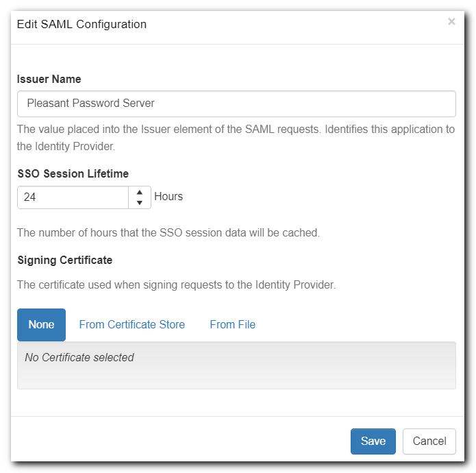Click the Edit SAML Configuration title
Image resolution: width=476 pixels, height=473 pixels.
click(82, 25)
